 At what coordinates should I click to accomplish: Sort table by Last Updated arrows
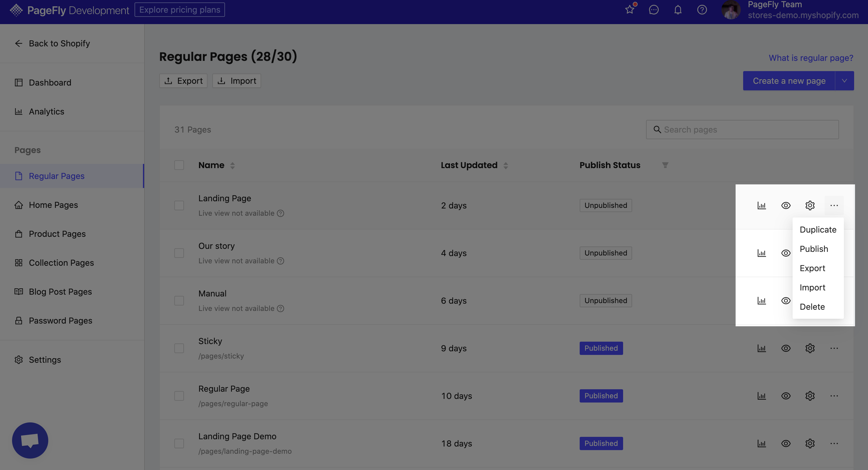tap(505, 165)
